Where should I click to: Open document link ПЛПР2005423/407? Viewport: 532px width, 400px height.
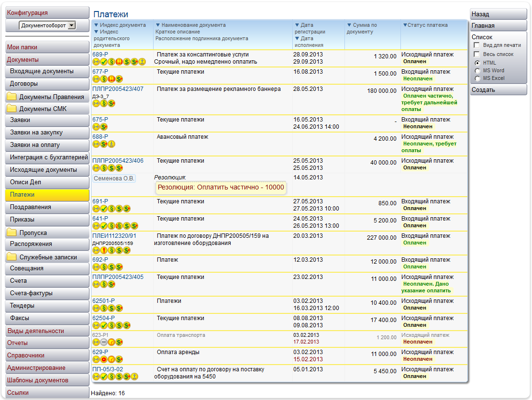(118, 89)
